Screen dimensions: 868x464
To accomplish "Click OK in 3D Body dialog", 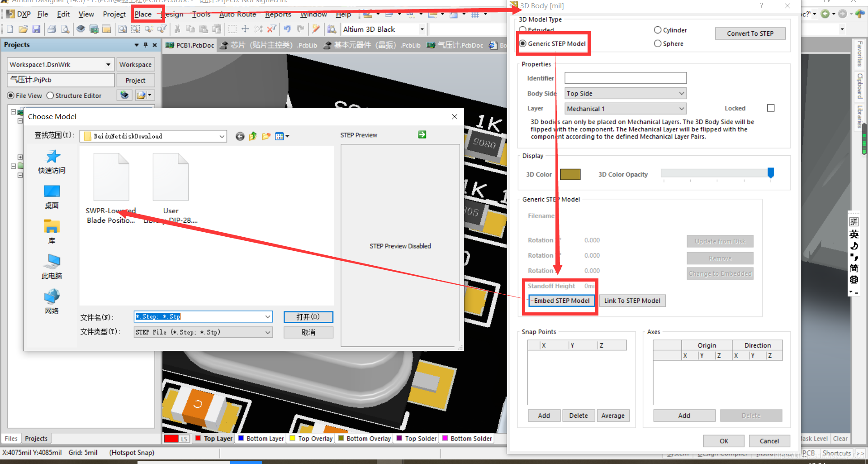I will click(724, 441).
